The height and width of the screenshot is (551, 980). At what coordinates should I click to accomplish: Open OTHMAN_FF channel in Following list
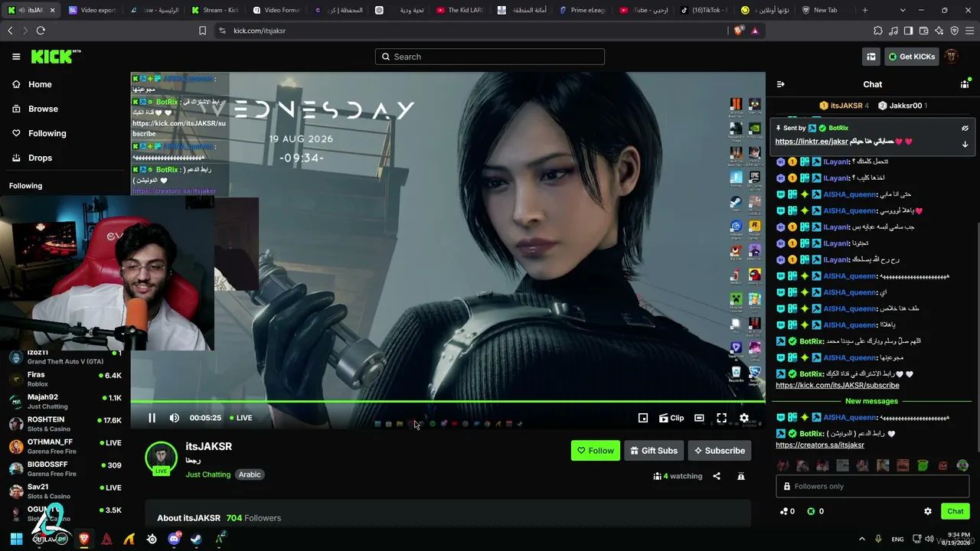click(65, 446)
